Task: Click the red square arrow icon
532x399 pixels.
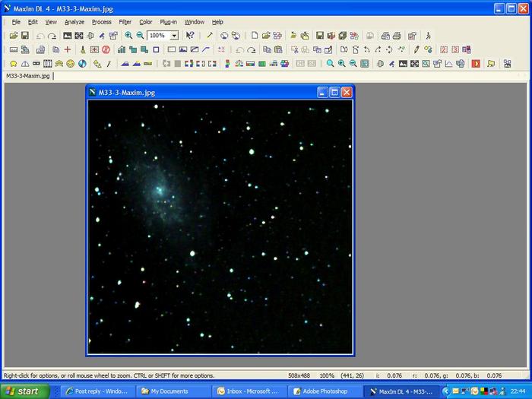Action: pos(476,63)
